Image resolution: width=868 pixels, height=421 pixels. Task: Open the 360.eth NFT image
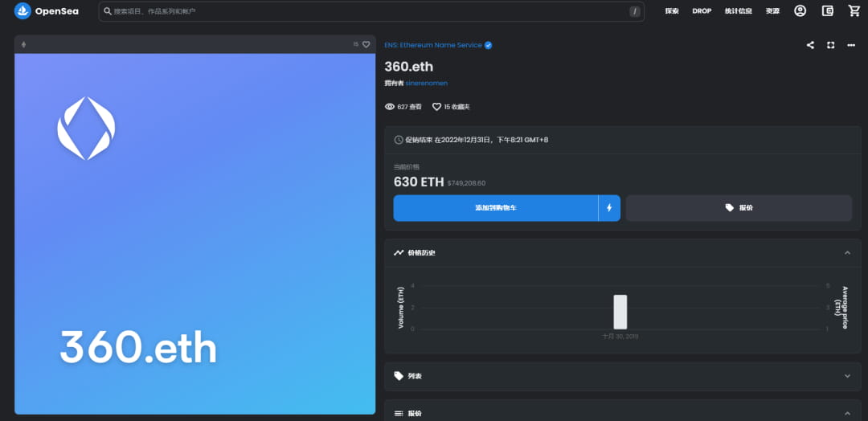click(x=194, y=234)
